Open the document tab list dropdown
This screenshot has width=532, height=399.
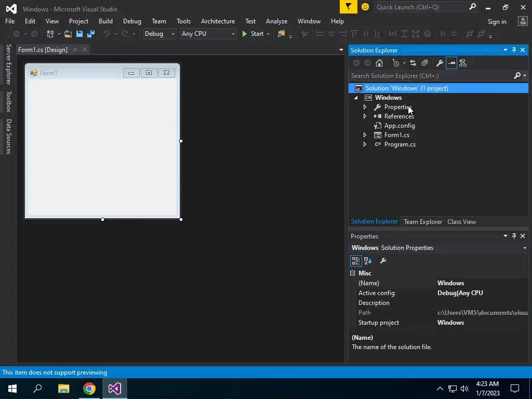pos(341,50)
